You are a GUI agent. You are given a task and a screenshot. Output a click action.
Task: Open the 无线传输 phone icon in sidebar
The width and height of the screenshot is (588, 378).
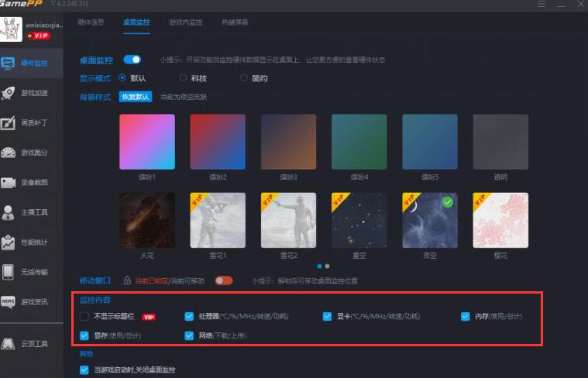coord(8,272)
